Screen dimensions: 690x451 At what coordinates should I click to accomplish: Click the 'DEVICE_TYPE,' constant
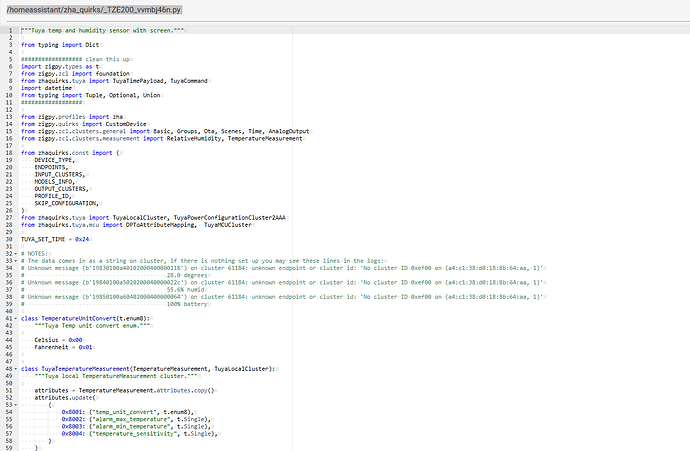55,160
